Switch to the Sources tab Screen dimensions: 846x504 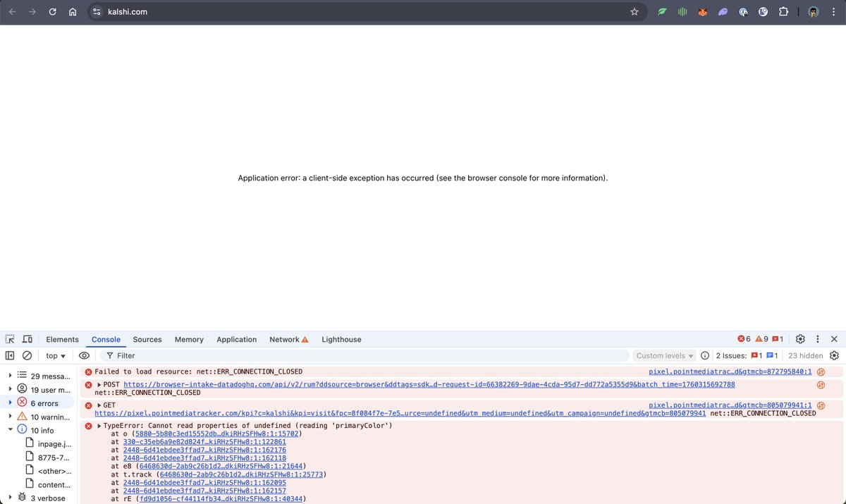click(x=147, y=339)
